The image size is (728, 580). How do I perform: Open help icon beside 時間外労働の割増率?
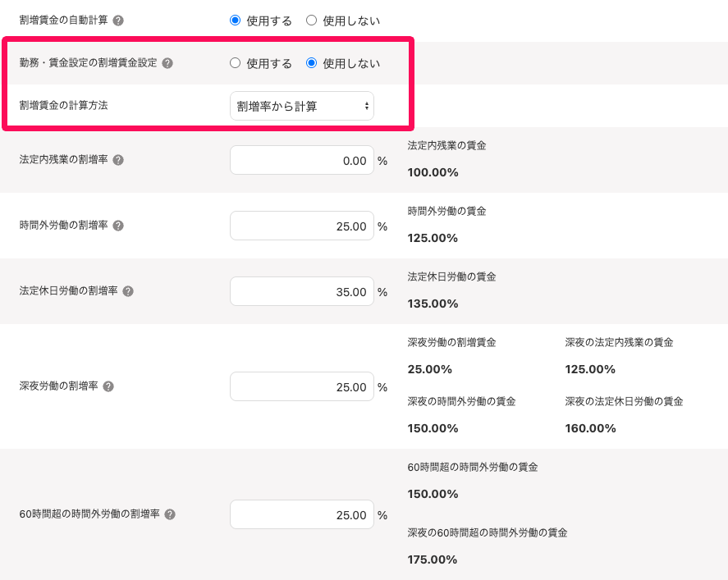[118, 226]
